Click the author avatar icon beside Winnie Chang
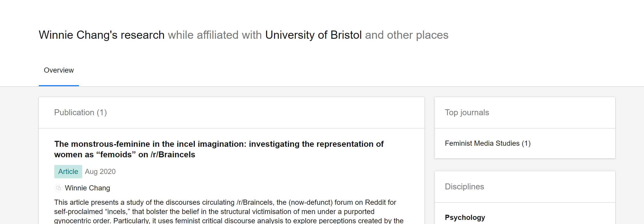644x224 pixels. coord(58,188)
